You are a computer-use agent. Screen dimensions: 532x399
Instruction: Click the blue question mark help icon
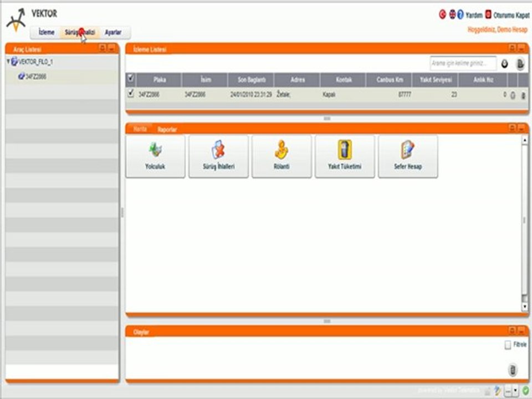tap(461, 14)
